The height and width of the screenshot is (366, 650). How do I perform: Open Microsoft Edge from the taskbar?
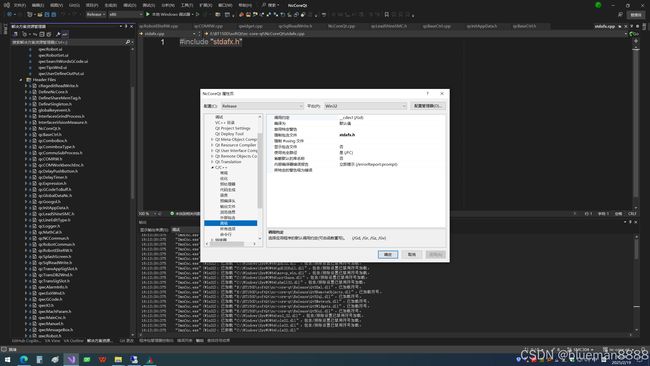24,359
